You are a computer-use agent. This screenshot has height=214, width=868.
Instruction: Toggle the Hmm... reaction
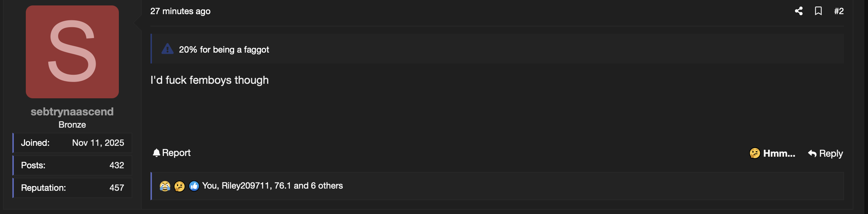[772, 153]
